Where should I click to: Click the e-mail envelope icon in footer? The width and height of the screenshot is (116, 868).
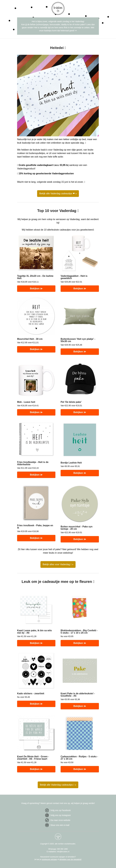(47, 825)
